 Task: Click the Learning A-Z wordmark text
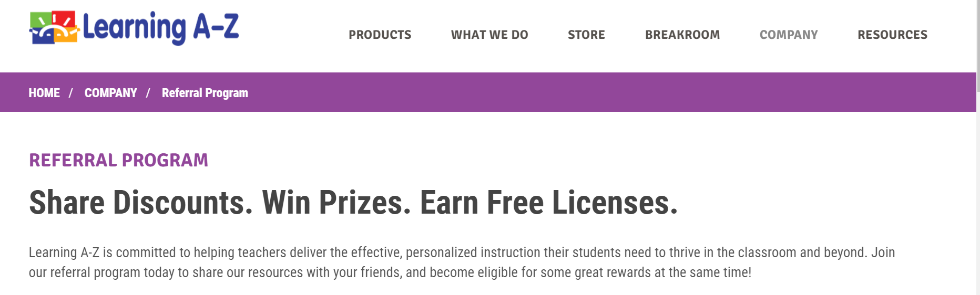161,28
